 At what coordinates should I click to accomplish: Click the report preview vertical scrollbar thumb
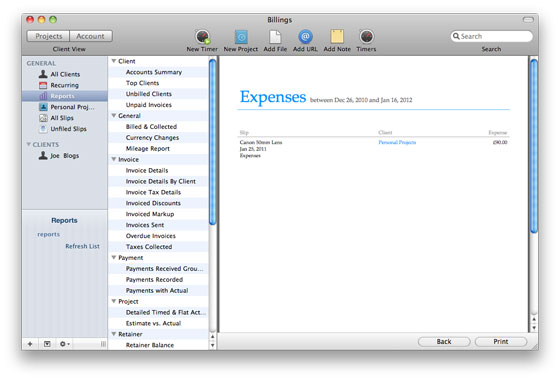[534, 146]
